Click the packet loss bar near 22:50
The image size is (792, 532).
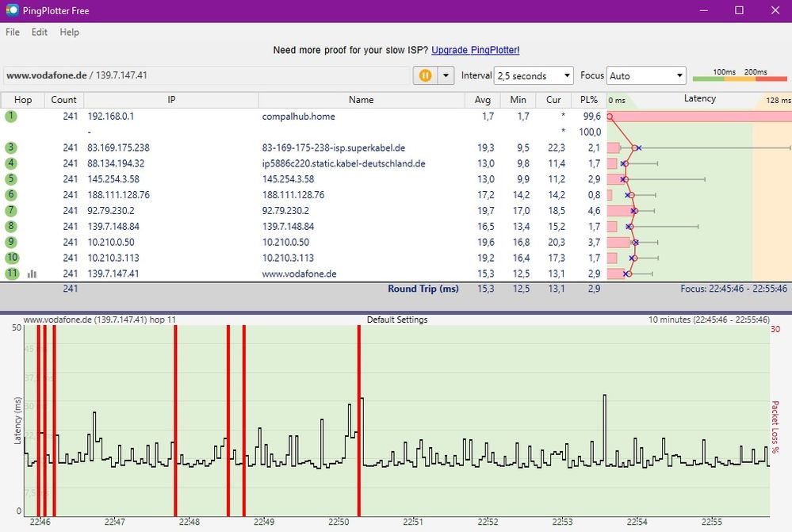pos(358,420)
